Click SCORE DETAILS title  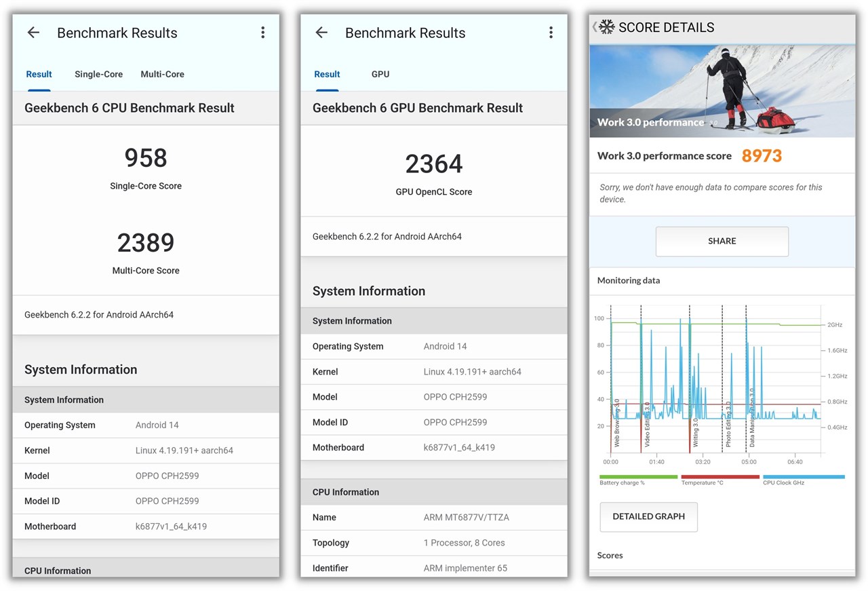[666, 27]
